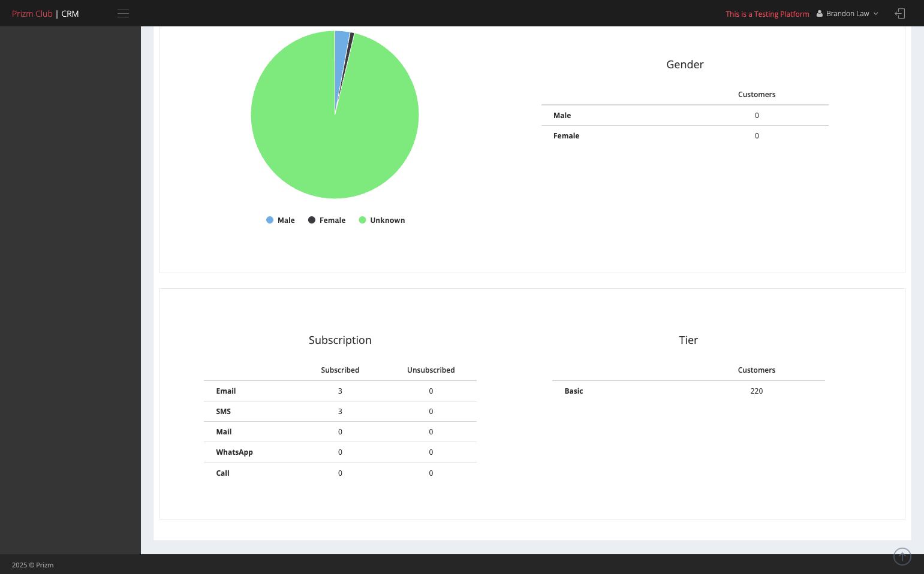This screenshot has width=924, height=574.
Task: Toggle the Unknown legend entry
Action: 381,220
